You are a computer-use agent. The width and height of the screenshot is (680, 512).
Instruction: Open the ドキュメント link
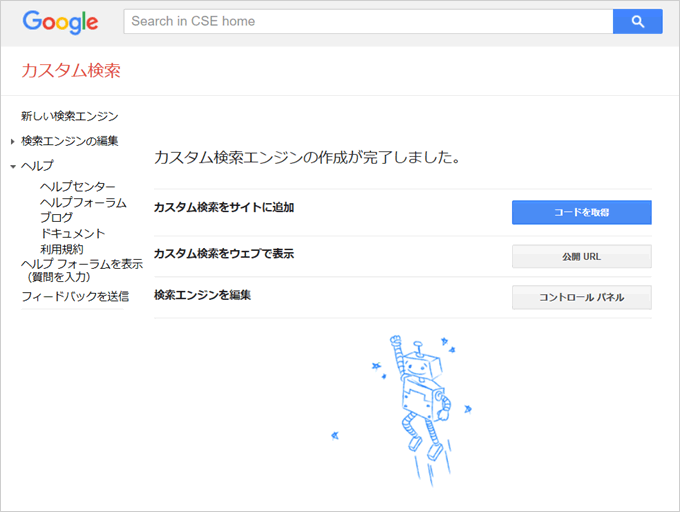(x=72, y=233)
